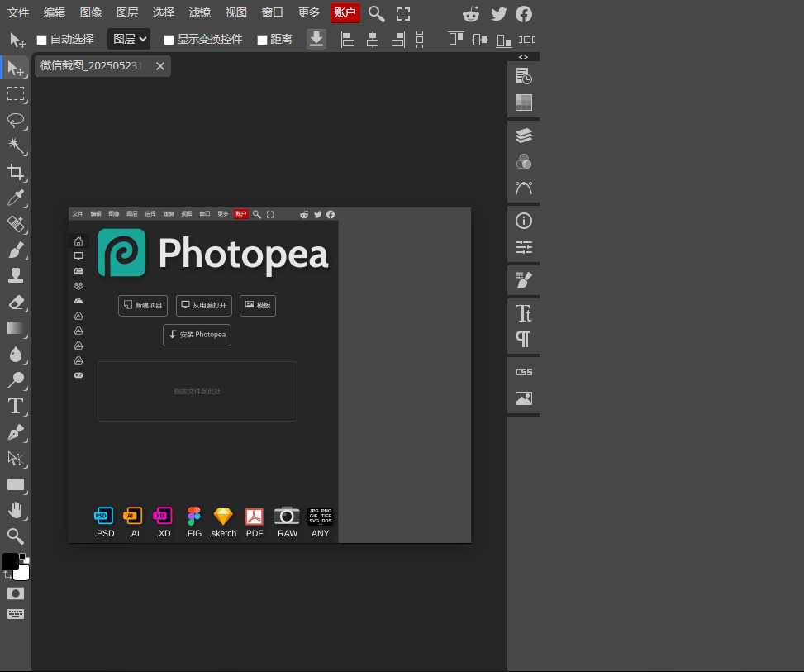Open the 滤镜 menu
The width and height of the screenshot is (804, 672).
pos(199,12)
